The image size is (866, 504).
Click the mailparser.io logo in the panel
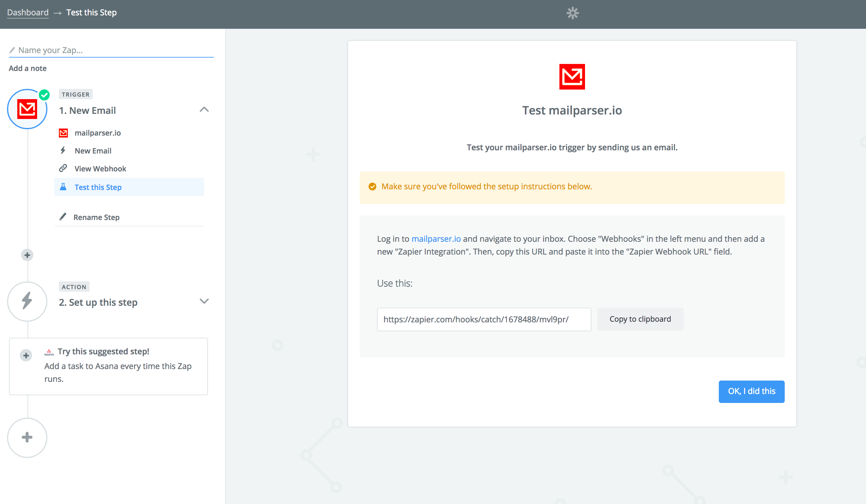pyautogui.click(x=571, y=77)
